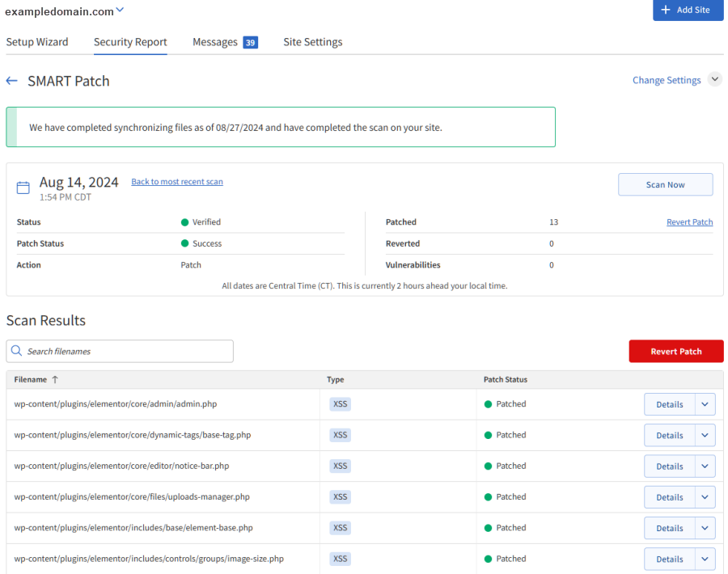Expand the exampledomain.com site dropdown
The width and height of the screenshot is (728, 574).
[120, 10]
